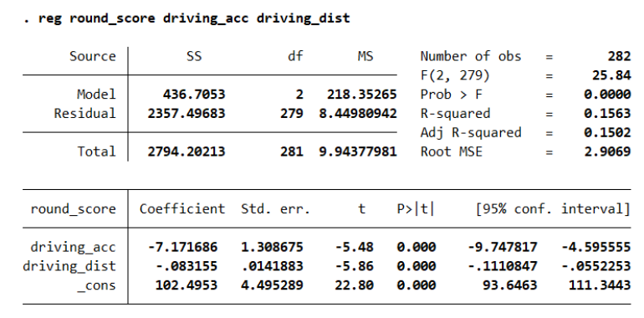
Task: Click the _cons coefficient 102.4953
Action: pos(187,285)
